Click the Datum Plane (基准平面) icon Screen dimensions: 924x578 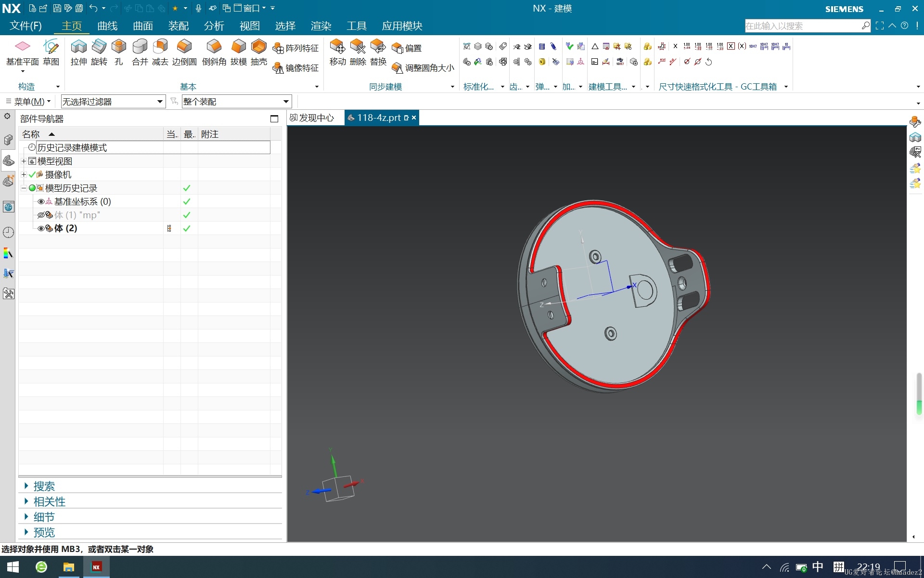point(23,46)
